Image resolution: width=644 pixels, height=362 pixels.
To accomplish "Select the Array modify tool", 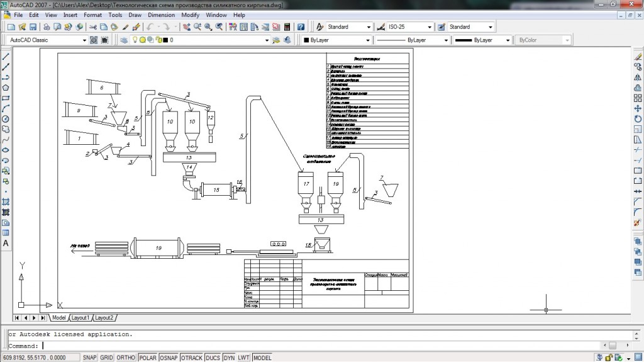I will pos(638,98).
